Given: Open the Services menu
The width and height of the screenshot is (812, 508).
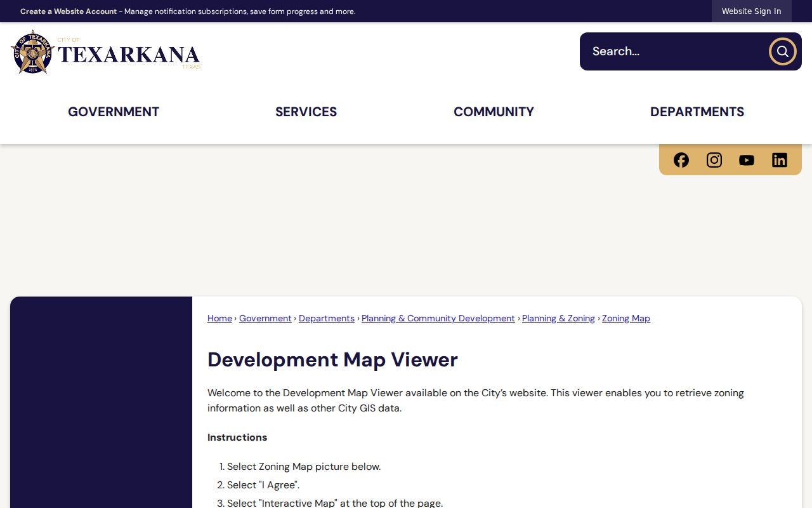Looking at the screenshot, I should coord(306,112).
